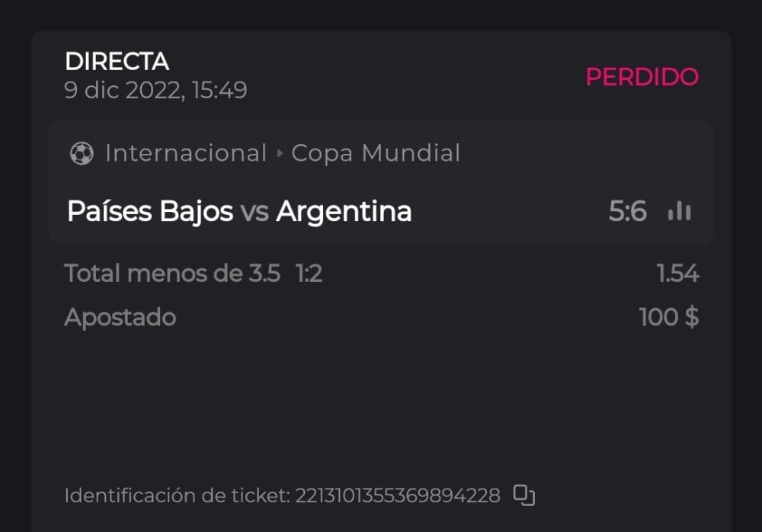762x532 pixels.
Task: Click the breadcrumb arrow before Copa Mundial
Action: point(280,154)
